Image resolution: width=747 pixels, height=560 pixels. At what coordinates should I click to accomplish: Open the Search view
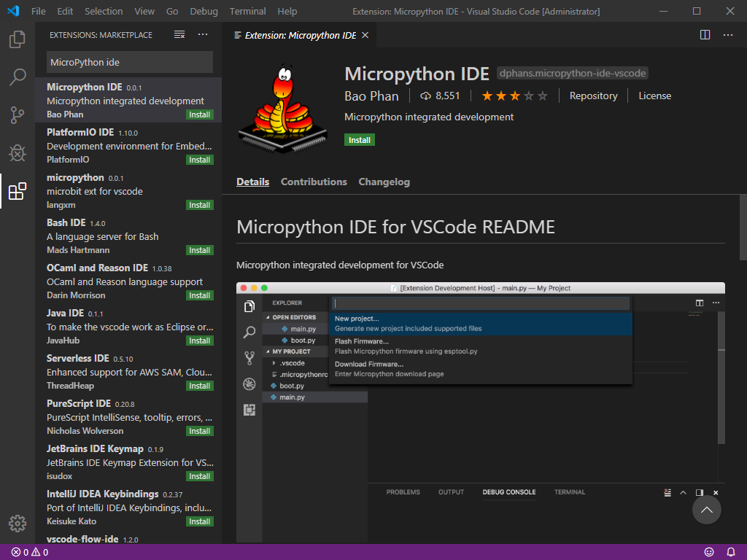click(16, 76)
